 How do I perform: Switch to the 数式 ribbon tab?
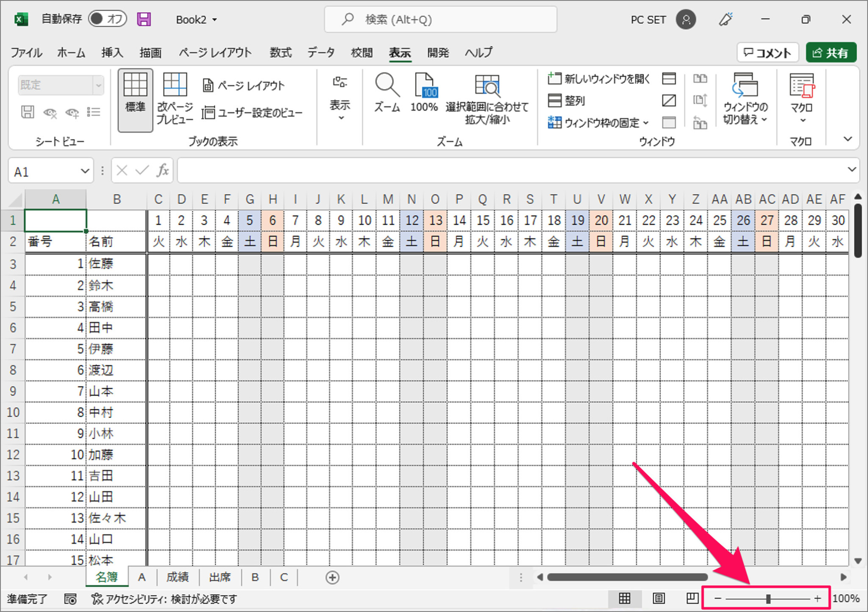click(280, 52)
